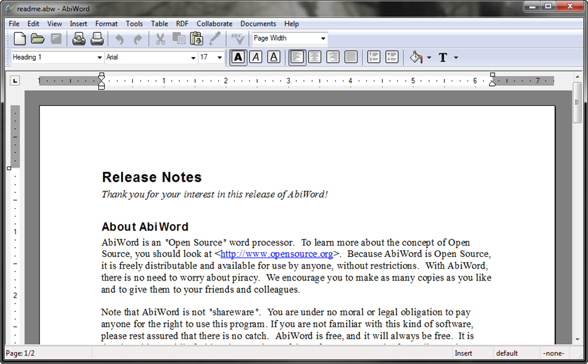Click the "default" status bar field

(x=507, y=353)
